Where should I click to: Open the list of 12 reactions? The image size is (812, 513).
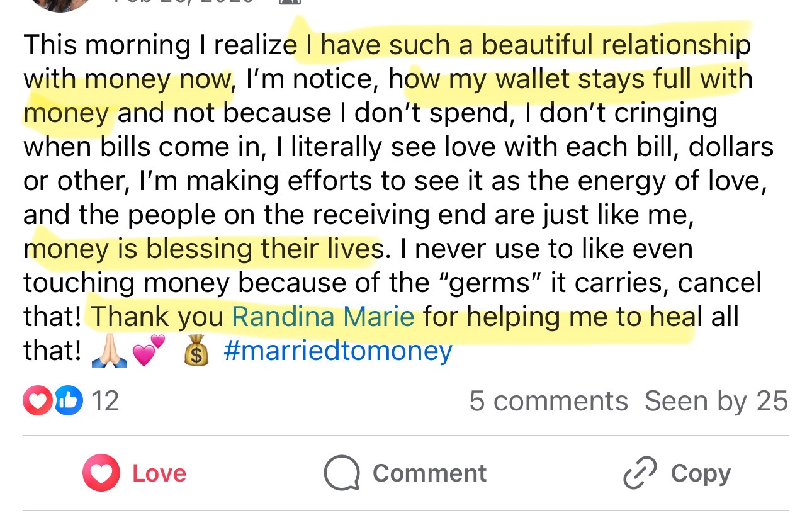[105, 401]
